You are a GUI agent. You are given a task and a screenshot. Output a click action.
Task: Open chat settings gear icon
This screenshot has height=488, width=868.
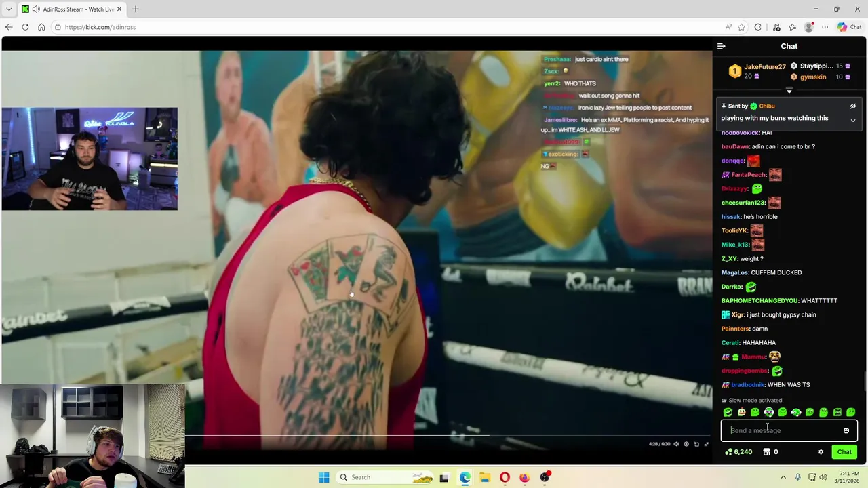coord(821,452)
